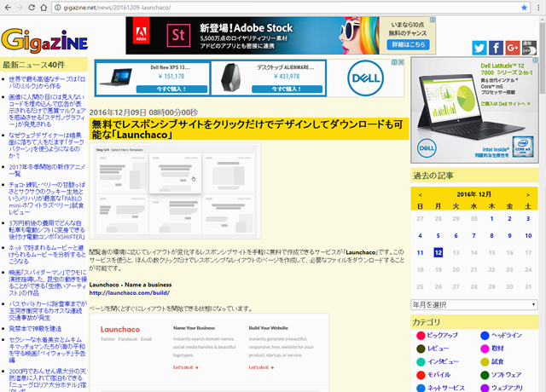Screen dimensions: 546x392
Task: Click the red レビュー category color dot
Action: pyautogui.click(x=420, y=349)
